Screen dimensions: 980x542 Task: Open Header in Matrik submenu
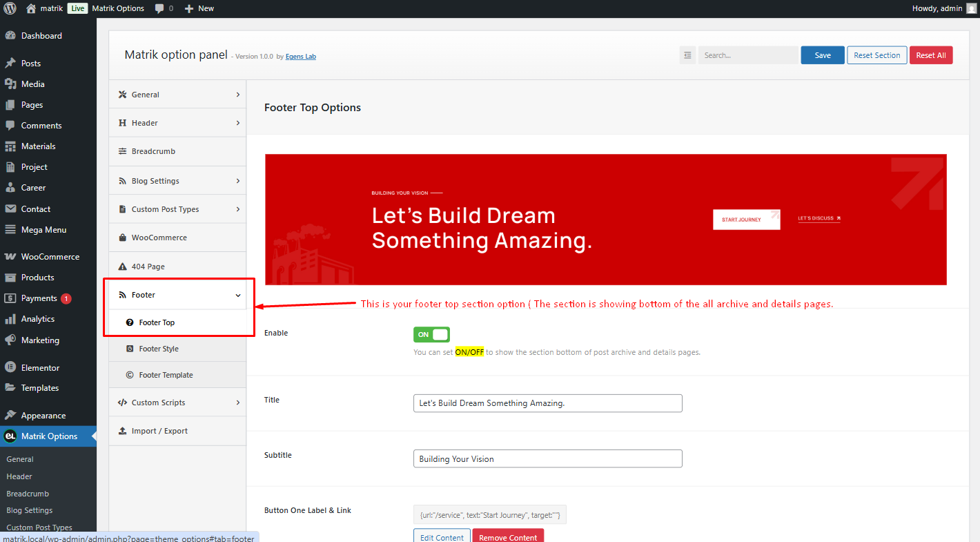(x=19, y=476)
